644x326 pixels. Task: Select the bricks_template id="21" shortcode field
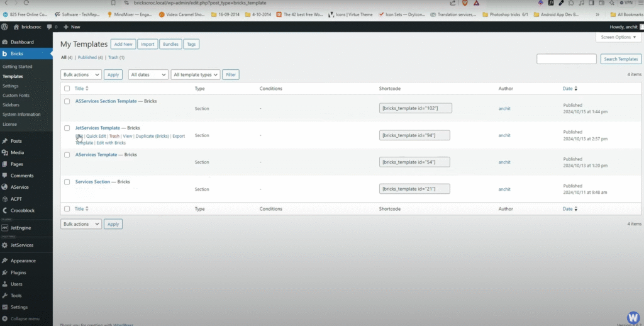coord(414,189)
